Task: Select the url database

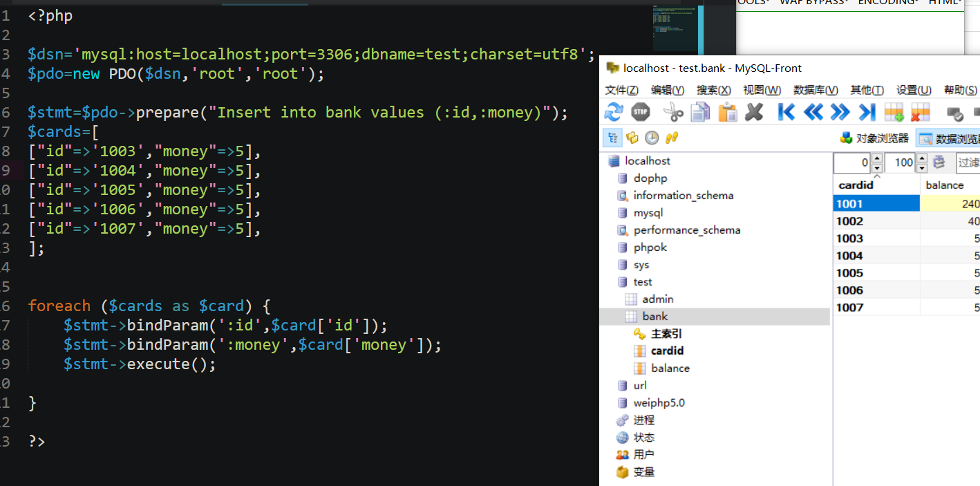Action: (x=640, y=385)
